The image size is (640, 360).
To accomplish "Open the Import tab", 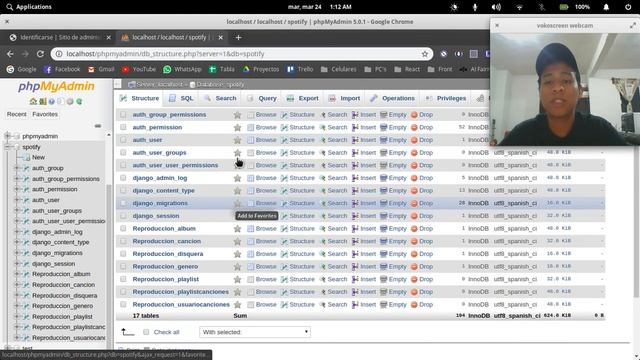I will point(345,98).
